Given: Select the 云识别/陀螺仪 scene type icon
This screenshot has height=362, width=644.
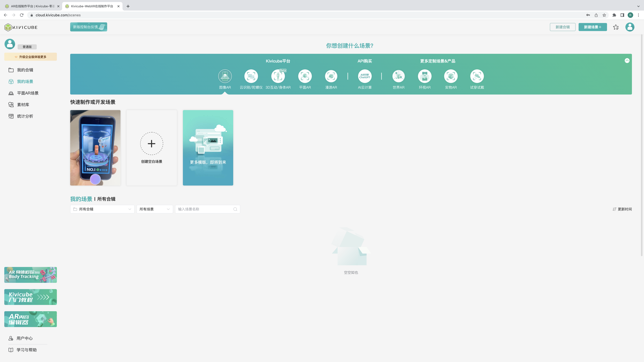Looking at the screenshot, I should click(251, 76).
